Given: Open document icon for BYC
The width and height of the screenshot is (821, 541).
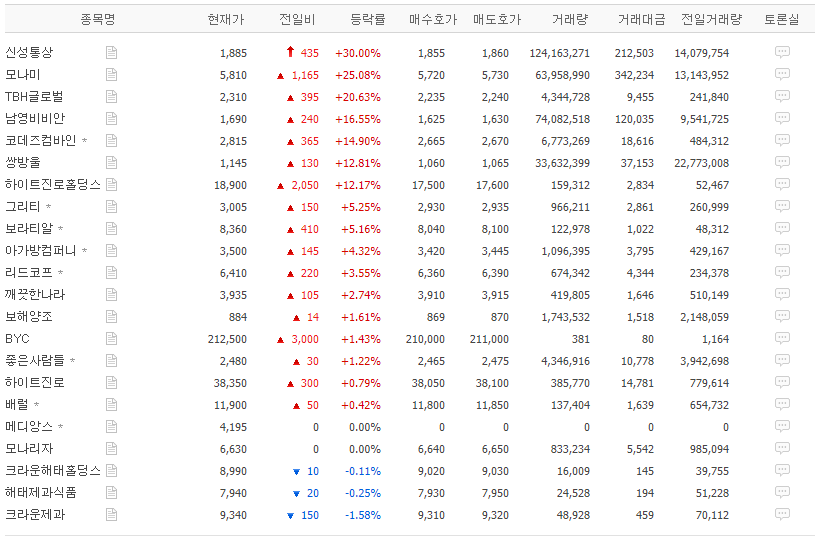Looking at the screenshot, I should 112,338.
